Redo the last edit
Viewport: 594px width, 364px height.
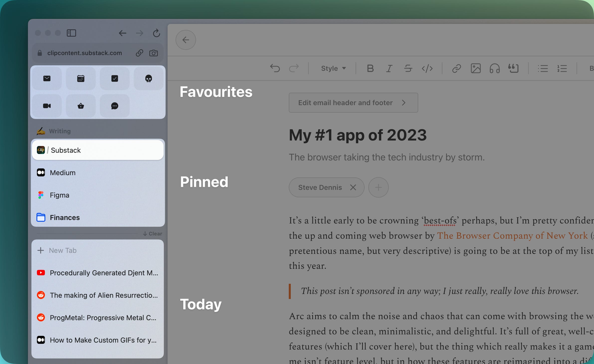pyautogui.click(x=294, y=68)
